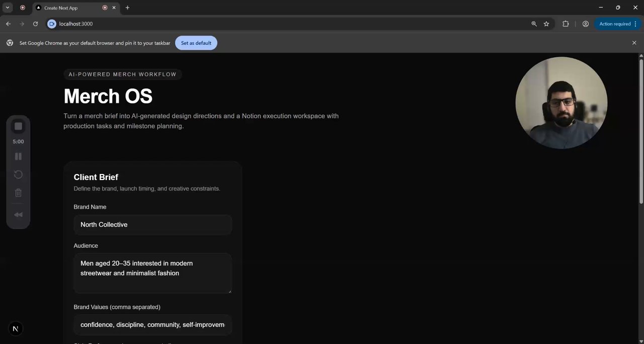Click into the Brand Name field
644x344 pixels.
click(152, 224)
